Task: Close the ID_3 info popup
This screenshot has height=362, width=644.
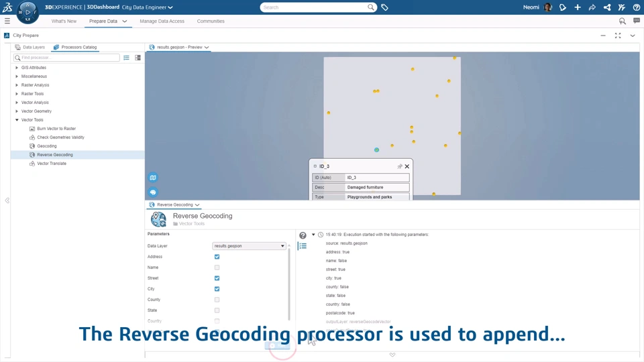Action: pos(407,166)
